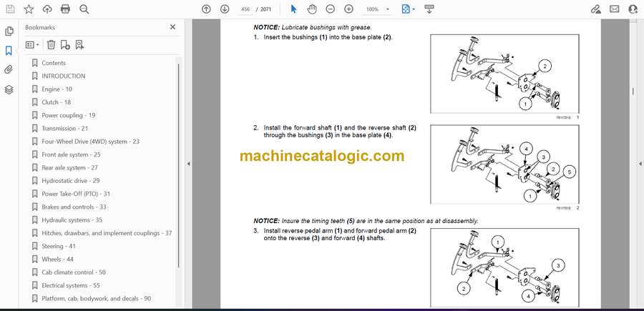
Task: Open the bookmark options menu dropdown
Action: click(32, 45)
